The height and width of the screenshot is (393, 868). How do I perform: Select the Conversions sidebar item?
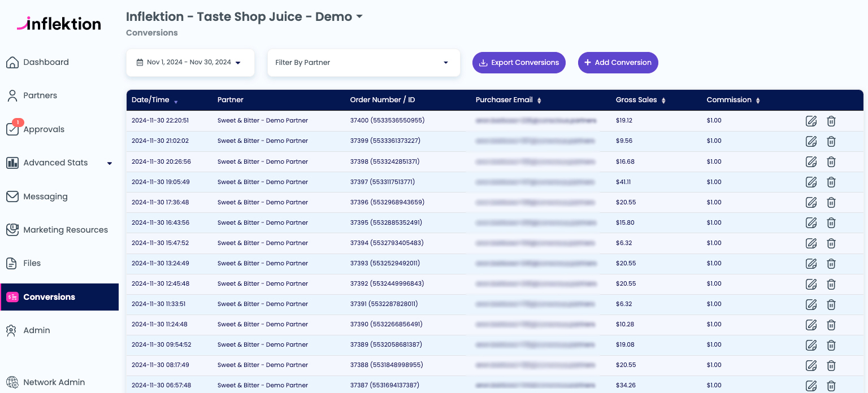[x=59, y=297]
